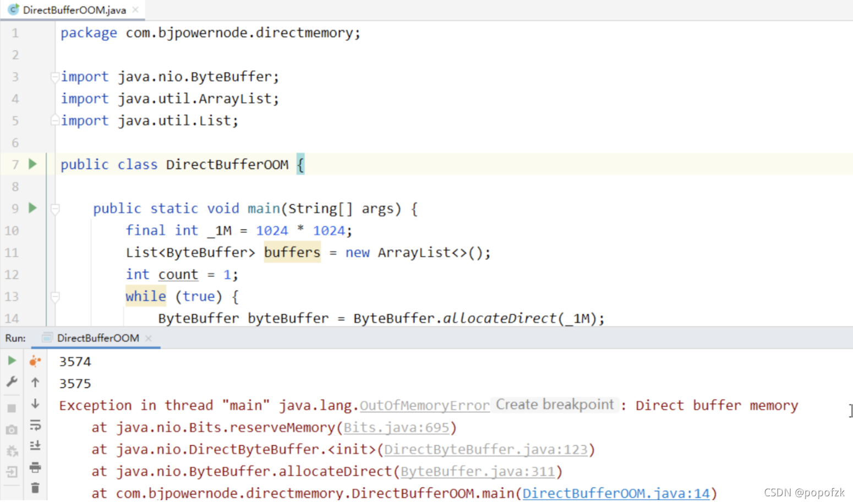The image size is (853, 504).
Task: Toggle soft-wrap for console output
Action: [35, 425]
